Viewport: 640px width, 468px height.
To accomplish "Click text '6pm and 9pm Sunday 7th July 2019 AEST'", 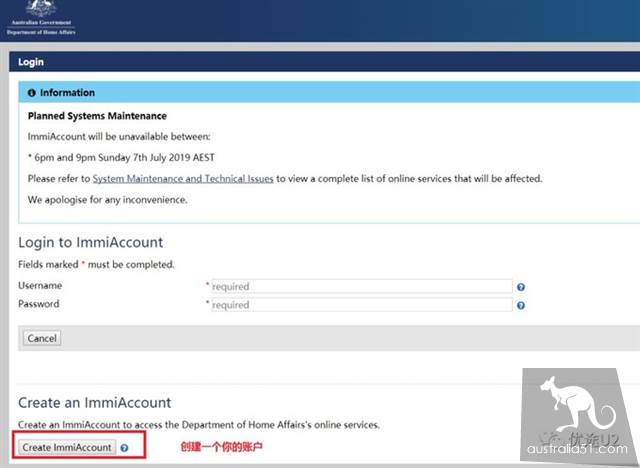I will (x=124, y=157).
